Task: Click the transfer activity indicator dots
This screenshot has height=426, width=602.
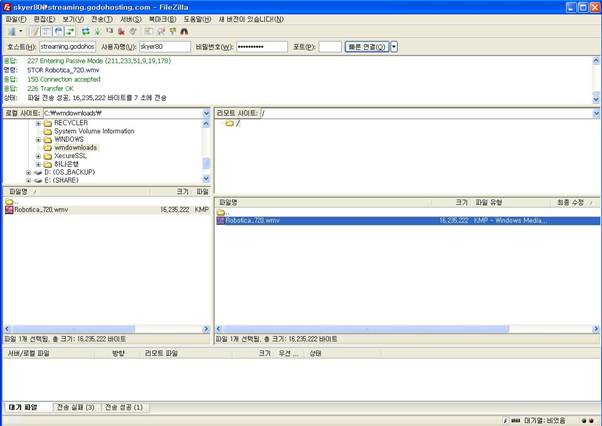Action: [587, 421]
